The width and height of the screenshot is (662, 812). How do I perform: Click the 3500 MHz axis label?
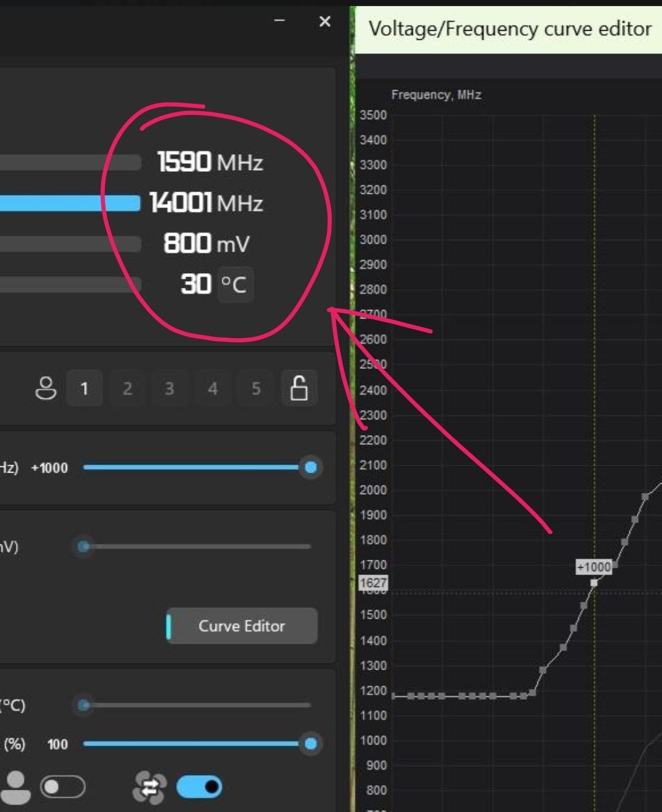(x=373, y=115)
